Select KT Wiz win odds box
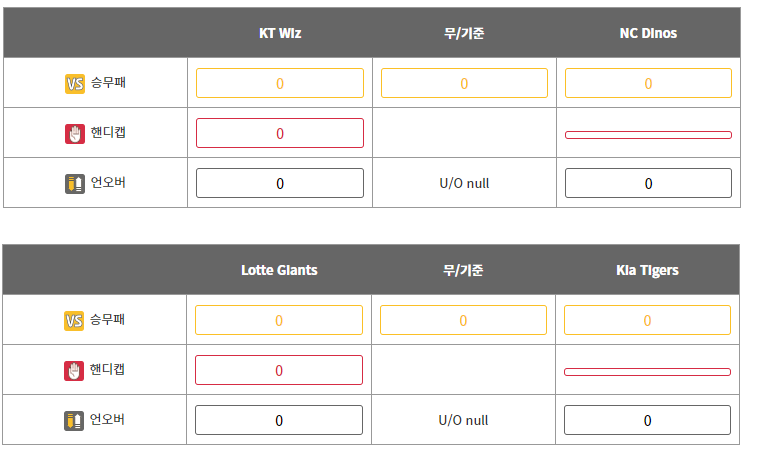762x466 pixels. coord(279,83)
